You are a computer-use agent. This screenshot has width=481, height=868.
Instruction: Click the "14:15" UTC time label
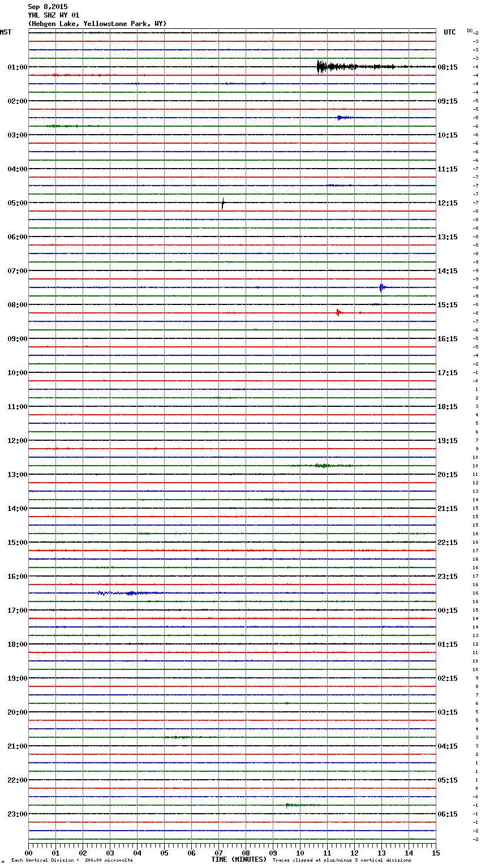[x=448, y=271]
